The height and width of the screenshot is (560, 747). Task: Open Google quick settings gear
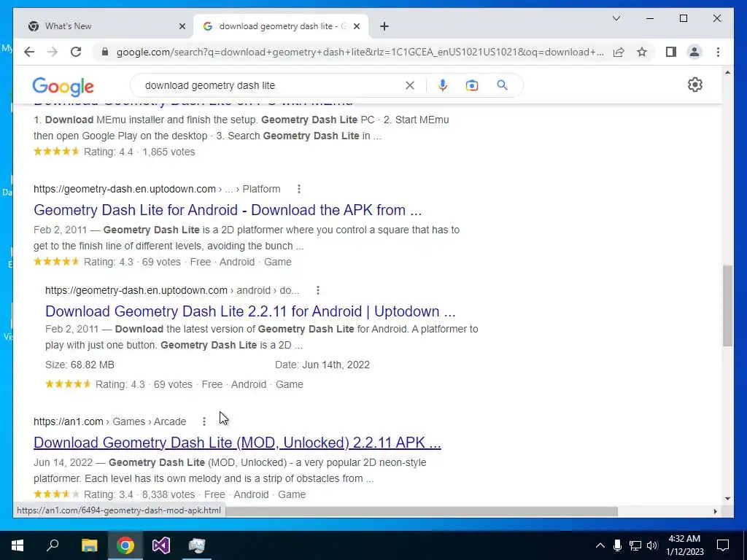695,85
